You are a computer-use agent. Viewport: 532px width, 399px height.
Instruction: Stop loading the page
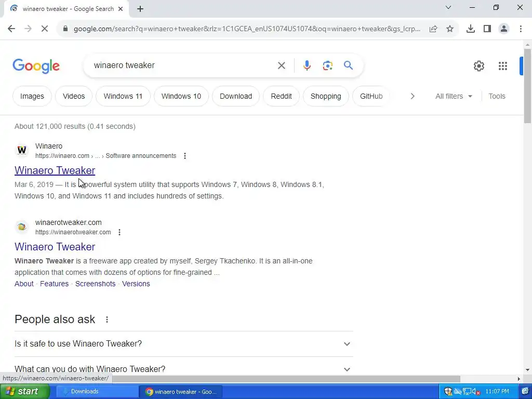(45, 29)
